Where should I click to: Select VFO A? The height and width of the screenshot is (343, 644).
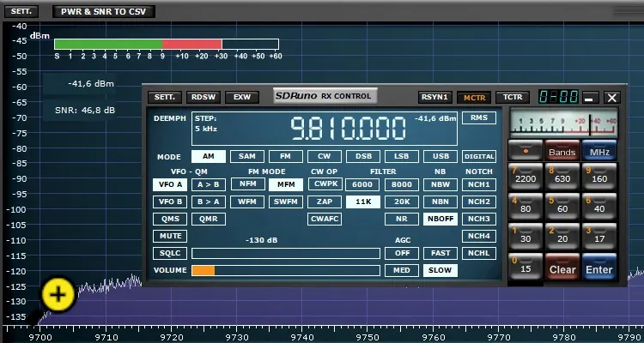coord(170,184)
